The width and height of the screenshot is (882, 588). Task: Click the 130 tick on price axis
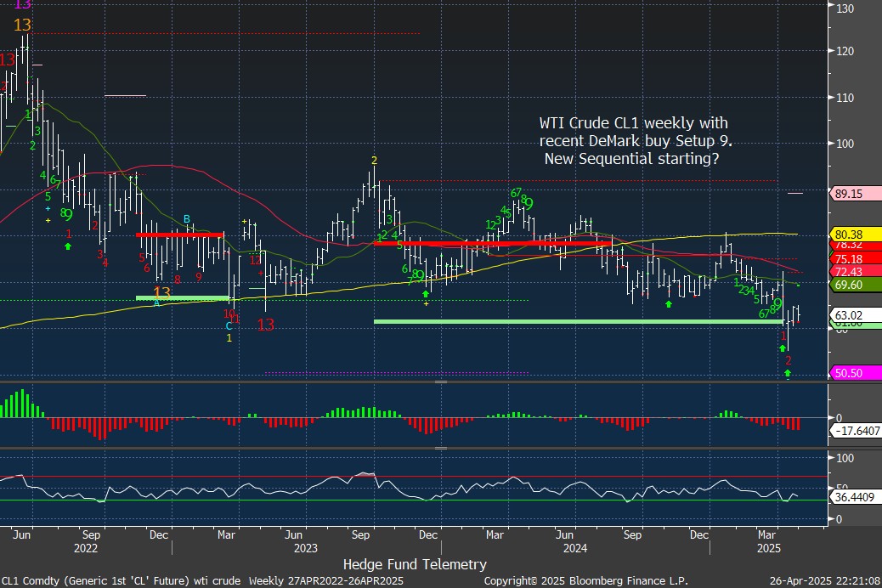(845, 8)
